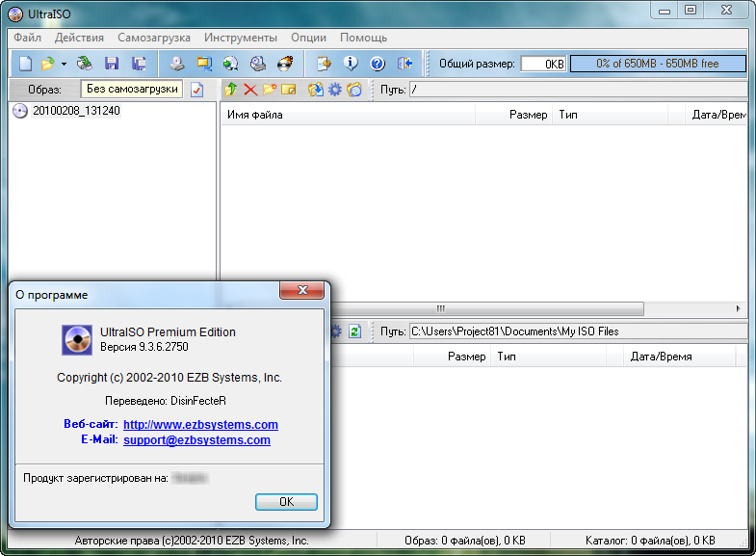Click the Общий размер 0KB field
Image resolution: width=756 pixels, height=556 pixels.
[543, 64]
